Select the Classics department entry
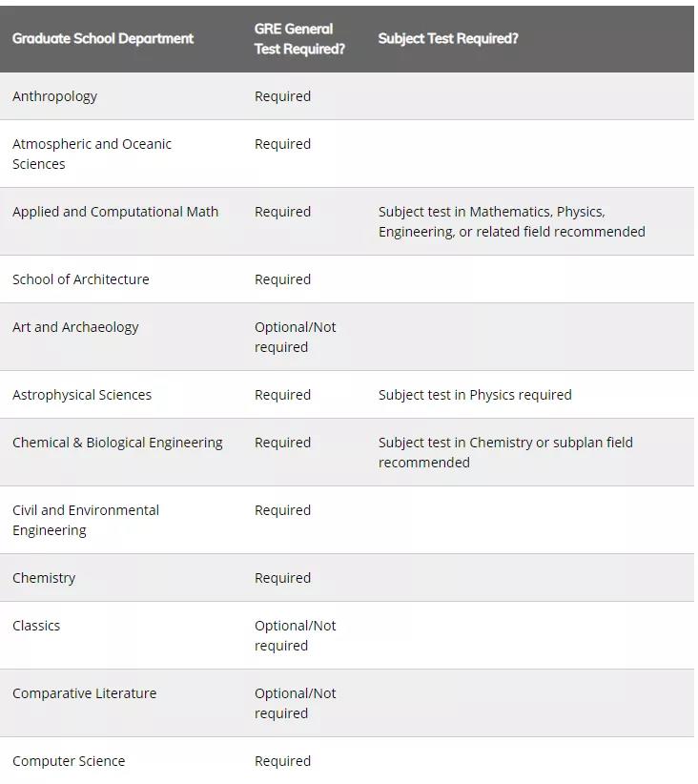Viewport: 698px width, 784px height. 36,626
